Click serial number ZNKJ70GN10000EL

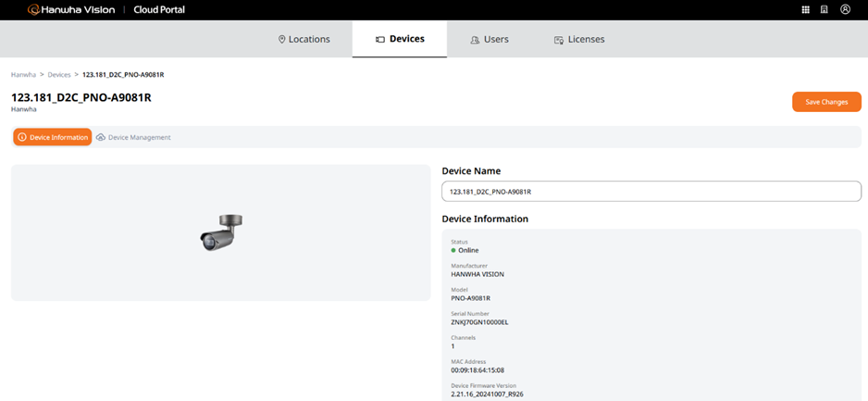point(479,321)
